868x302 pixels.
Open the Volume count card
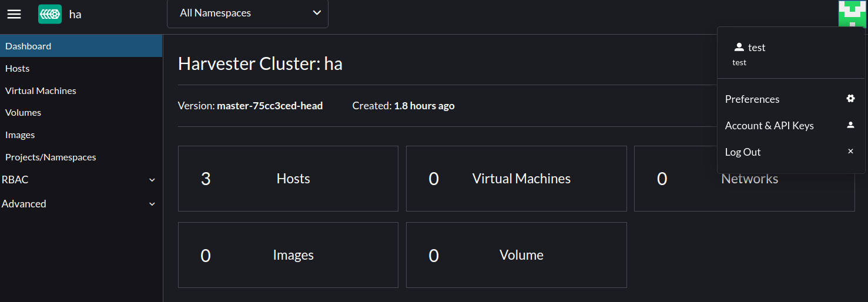coord(516,255)
